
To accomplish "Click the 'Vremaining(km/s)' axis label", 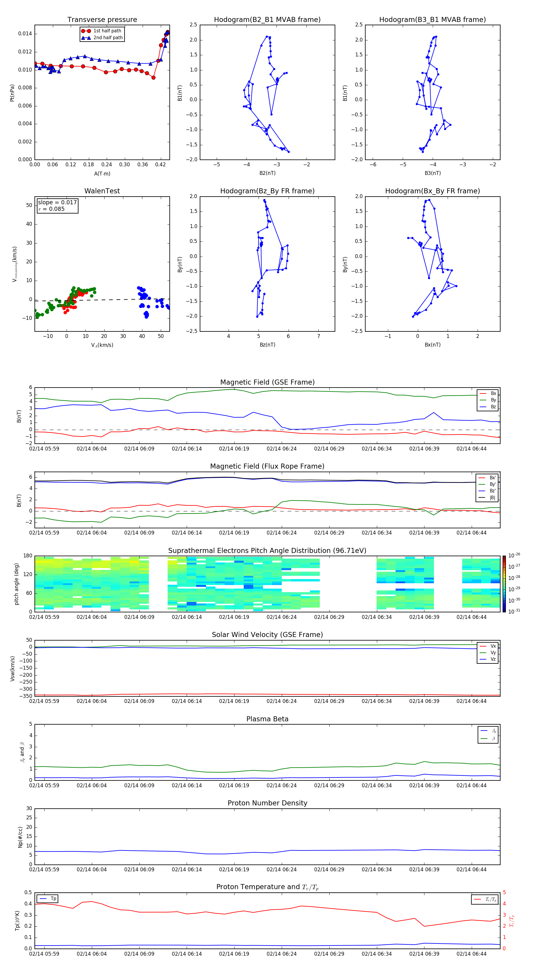I will click(x=15, y=264).
